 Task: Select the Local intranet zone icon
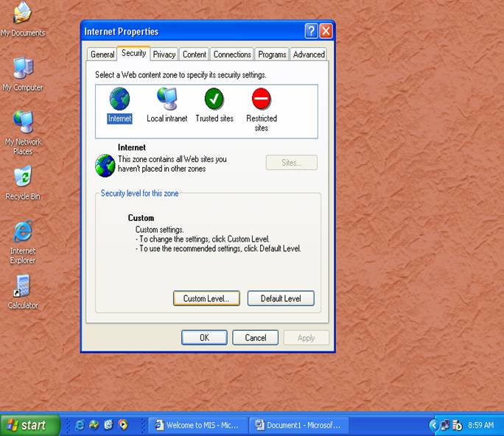[x=167, y=99]
